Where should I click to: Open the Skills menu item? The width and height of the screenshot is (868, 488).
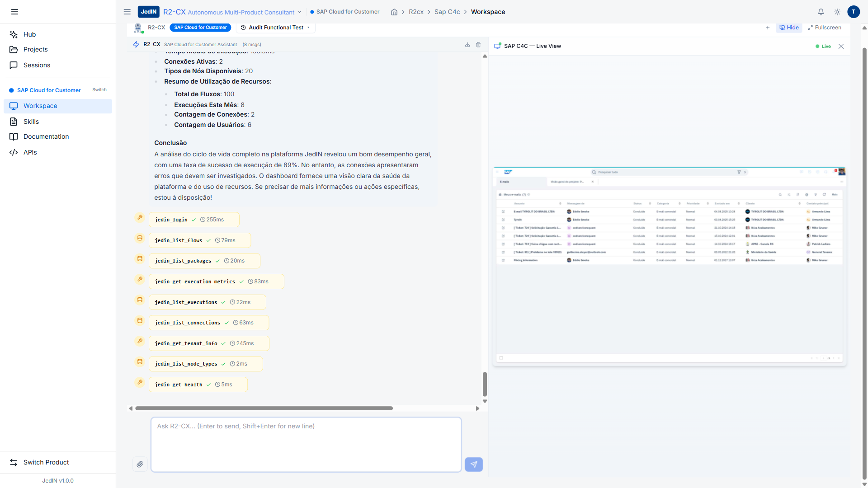[x=31, y=122]
